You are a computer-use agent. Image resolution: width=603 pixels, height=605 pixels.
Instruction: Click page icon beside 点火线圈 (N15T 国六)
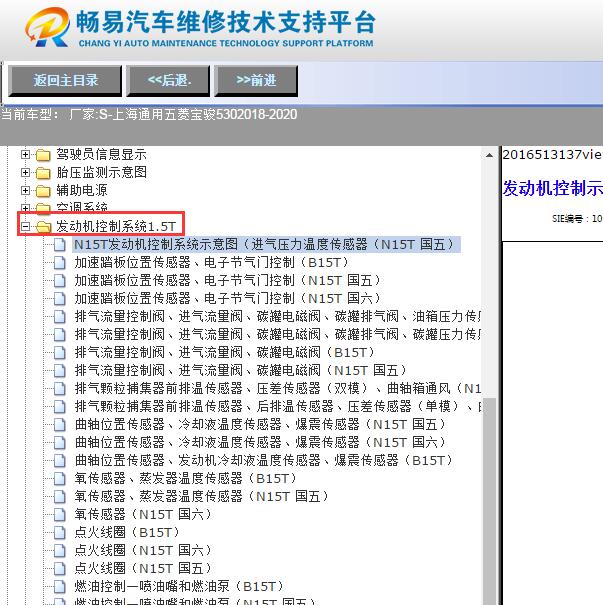pos(59,551)
